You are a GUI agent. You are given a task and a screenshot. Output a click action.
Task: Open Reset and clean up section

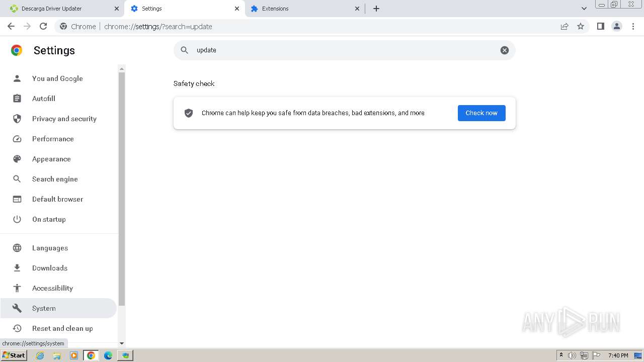(58, 328)
